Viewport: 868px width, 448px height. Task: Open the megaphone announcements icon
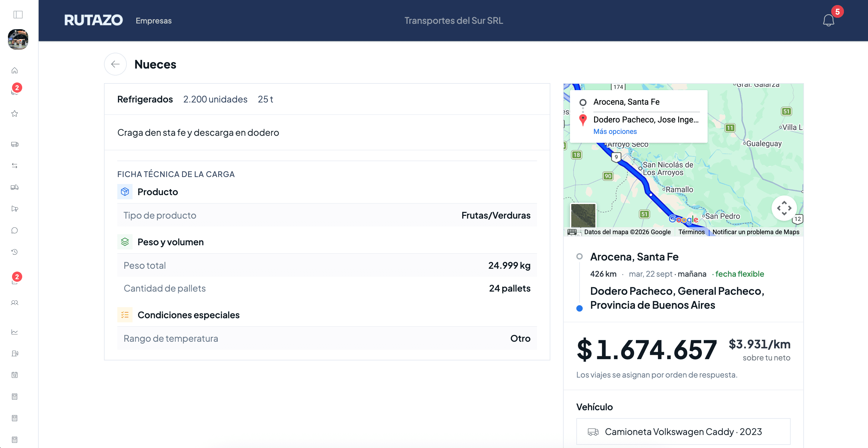15,209
